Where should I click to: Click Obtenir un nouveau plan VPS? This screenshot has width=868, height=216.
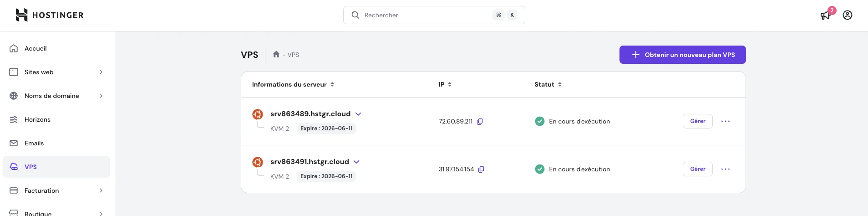click(682, 55)
